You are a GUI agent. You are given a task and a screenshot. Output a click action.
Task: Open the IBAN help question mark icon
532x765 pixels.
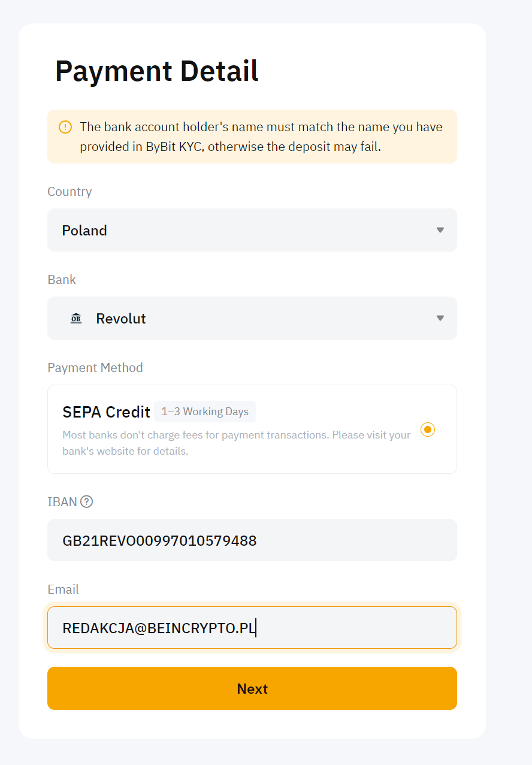click(87, 502)
